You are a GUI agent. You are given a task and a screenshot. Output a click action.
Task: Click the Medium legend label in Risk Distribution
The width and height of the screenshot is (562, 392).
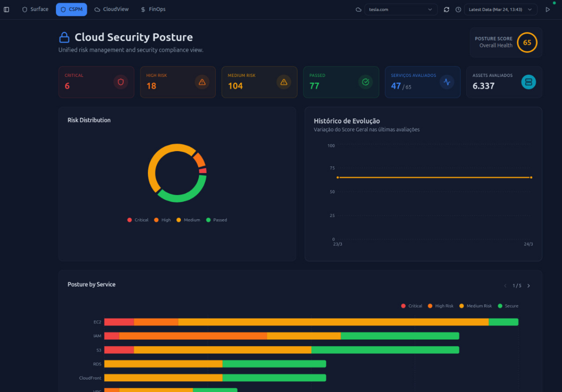192,220
